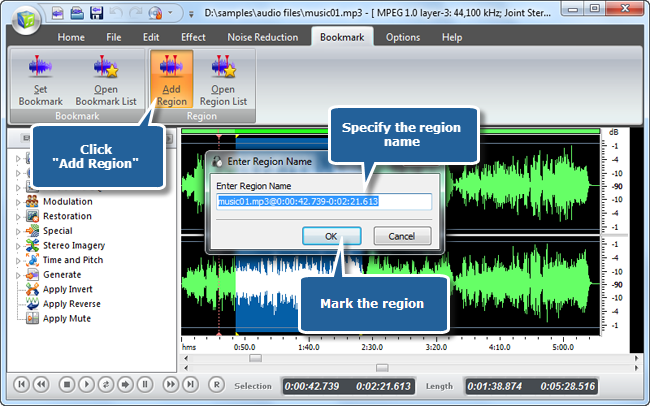This screenshot has height=406, width=650.
Task: Click the Apply Reverse effect item
Action: coord(72,304)
